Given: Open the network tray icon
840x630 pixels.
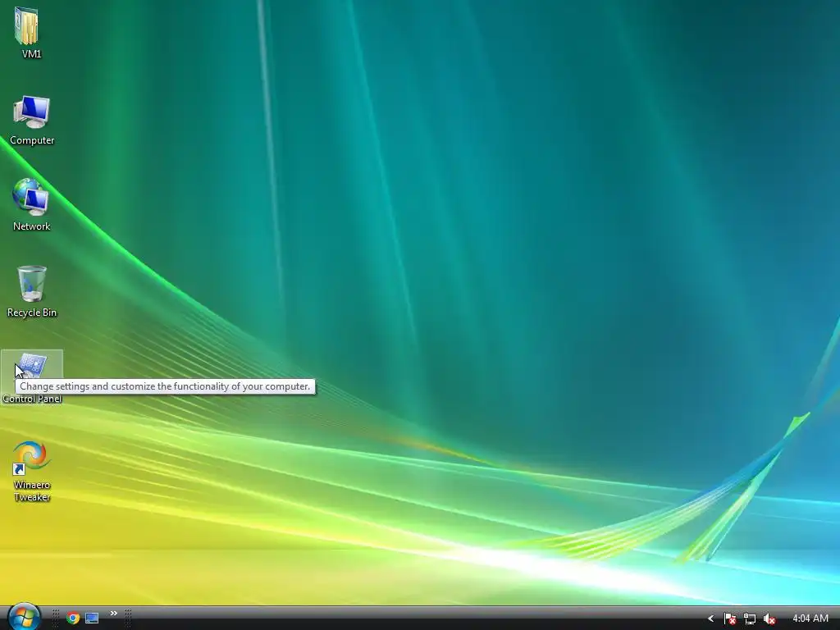Looking at the screenshot, I should tap(750, 619).
